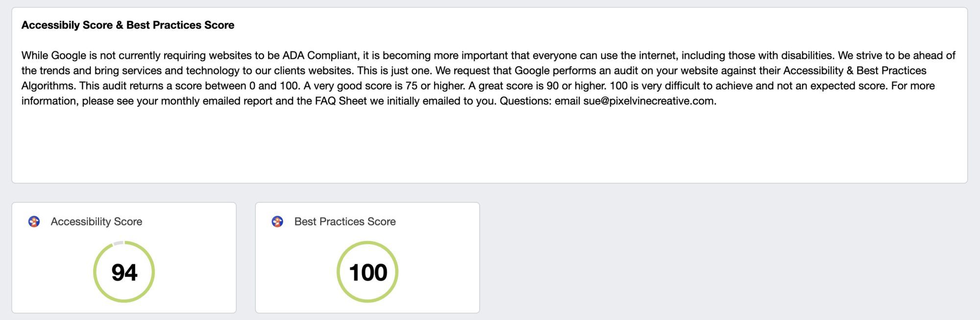Click the Accessibily Score & Best Practices Score heading
The height and width of the screenshot is (320, 980).
(128, 25)
